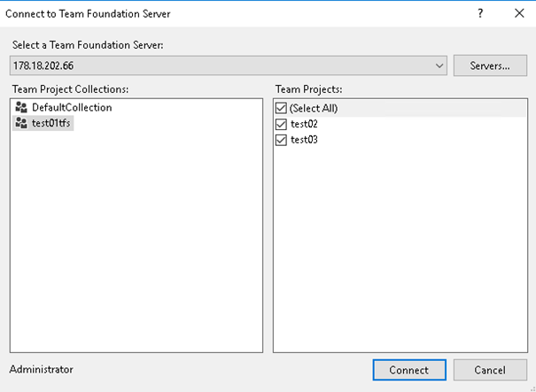This screenshot has width=536, height=392.
Task: Click the test02 project label
Action: pos(304,124)
